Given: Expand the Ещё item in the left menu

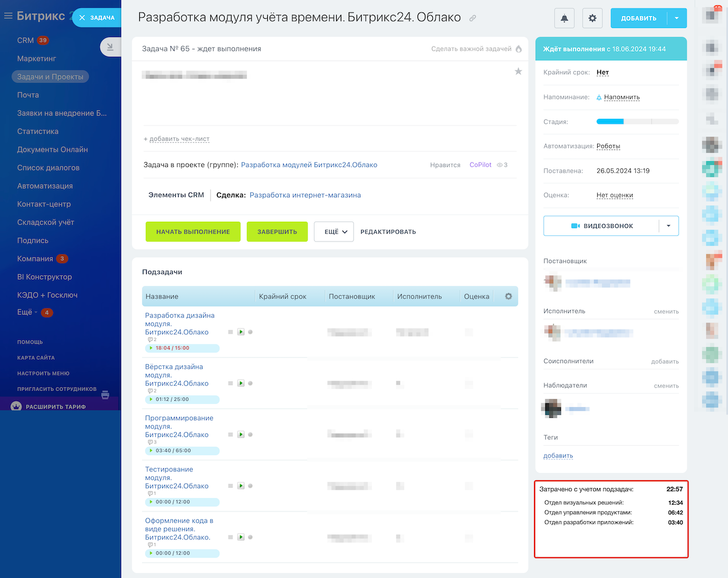Looking at the screenshot, I should (x=24, y=312).
